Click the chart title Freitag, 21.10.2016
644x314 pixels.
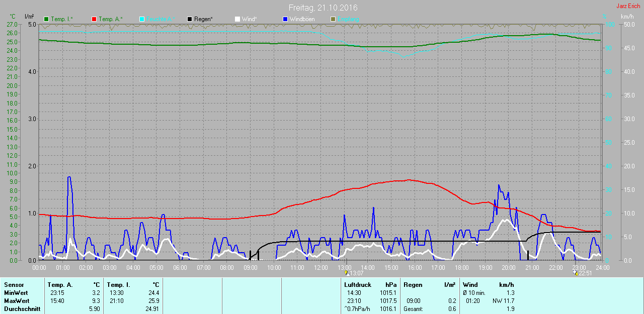click(323, 8)
